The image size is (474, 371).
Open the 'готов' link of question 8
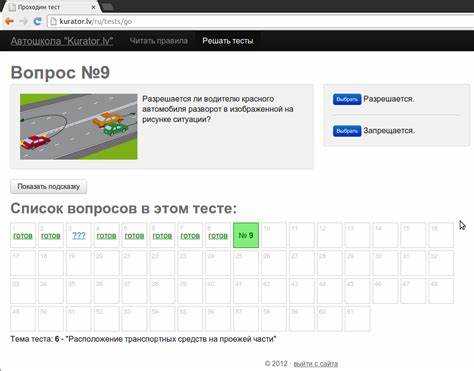click(218, 236)
